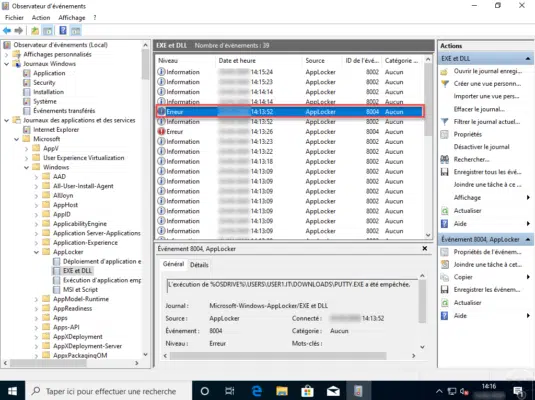The height and width of the screenshot is (400, 535).
Task: Click 'Filtrer le journal actuel...'
Action: [487, 122]
